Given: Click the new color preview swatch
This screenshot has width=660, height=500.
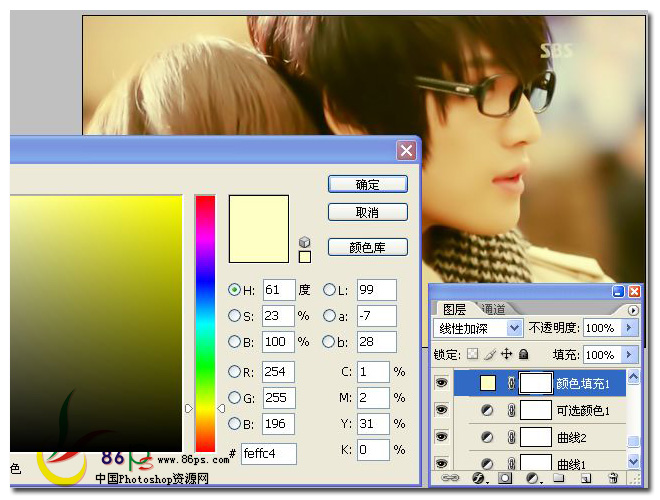Looking at the screenshot, I should [258, 229].
